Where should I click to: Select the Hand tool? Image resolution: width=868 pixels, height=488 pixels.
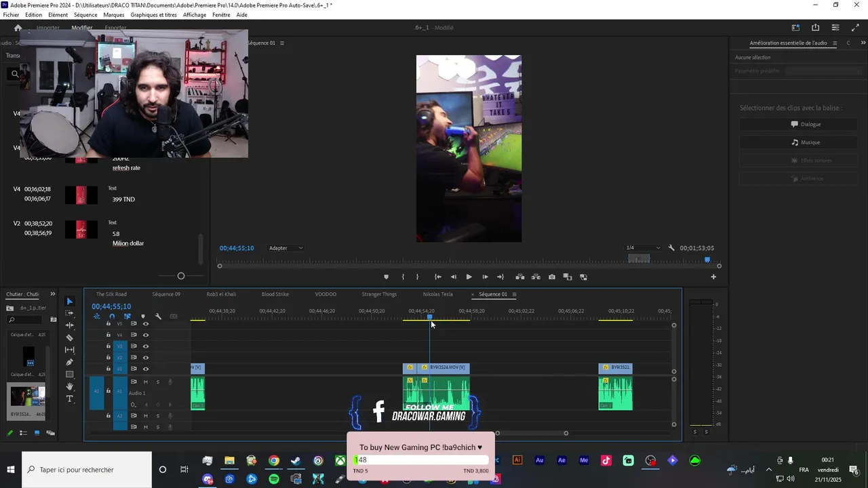coord(69,386)
